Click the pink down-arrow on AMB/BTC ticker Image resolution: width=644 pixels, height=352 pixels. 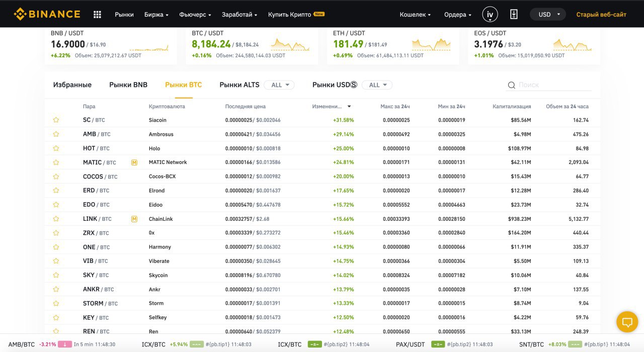coord(65,344)
